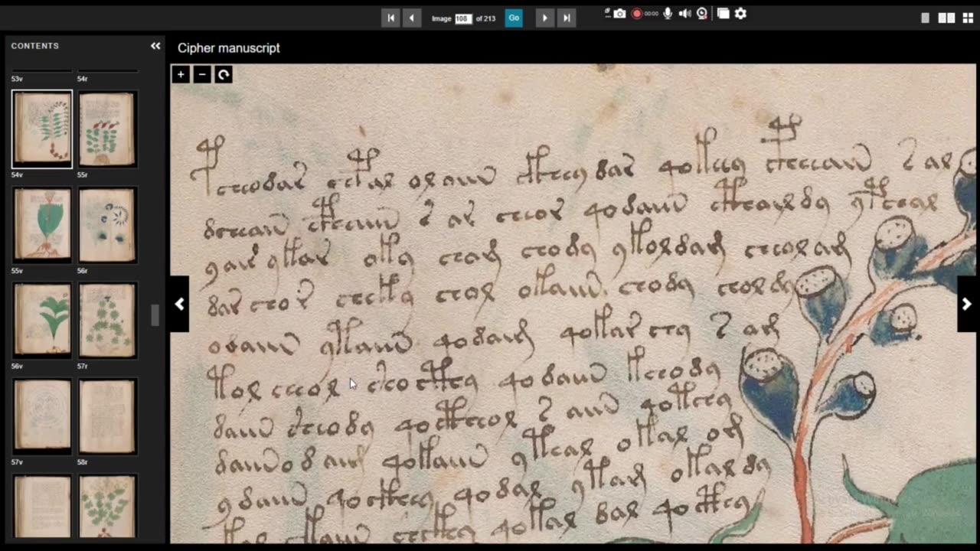Select thumbnail labeled 56r
This screenshot has height=551, width=980.
107,225
